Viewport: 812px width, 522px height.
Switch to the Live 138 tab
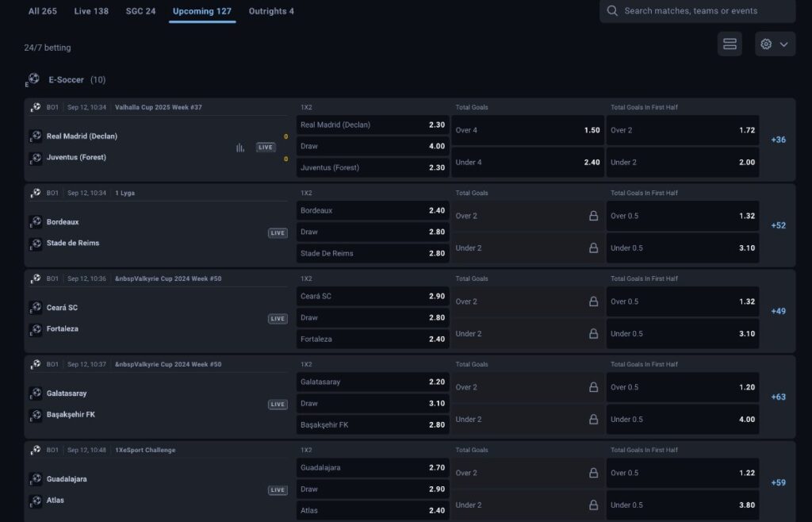click(91, 11)
